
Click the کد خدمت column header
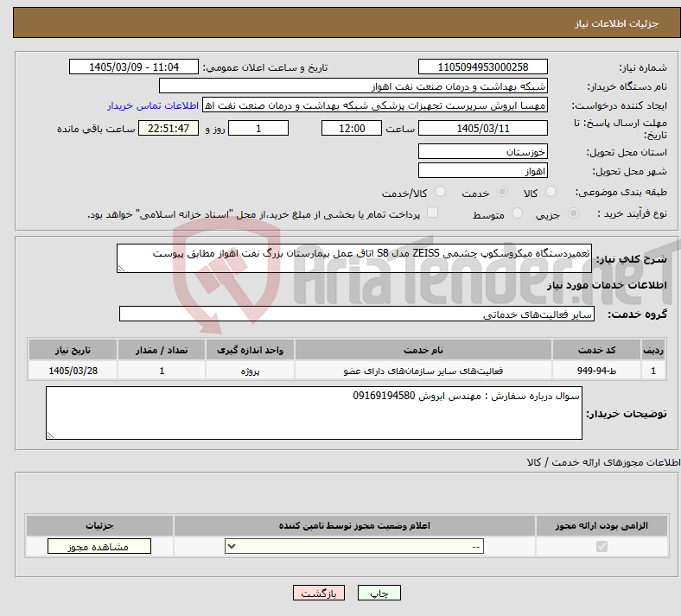click(x=597, y=350)
